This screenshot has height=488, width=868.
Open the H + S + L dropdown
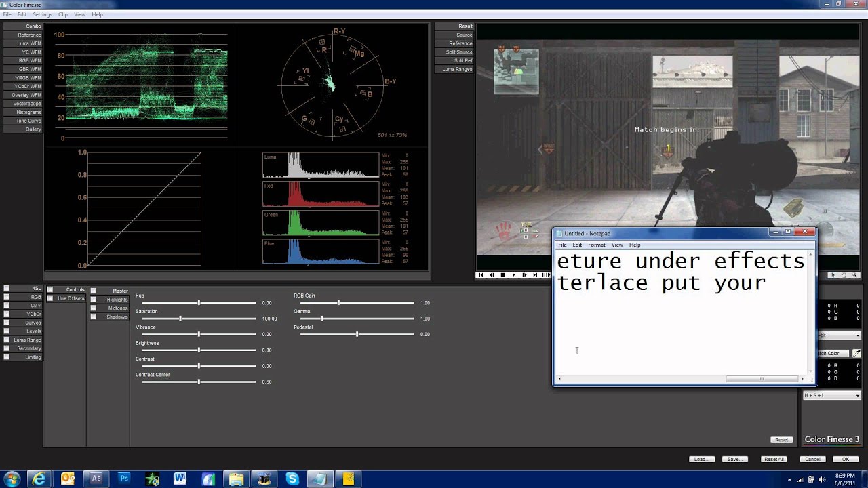click(x=831, y=395)
